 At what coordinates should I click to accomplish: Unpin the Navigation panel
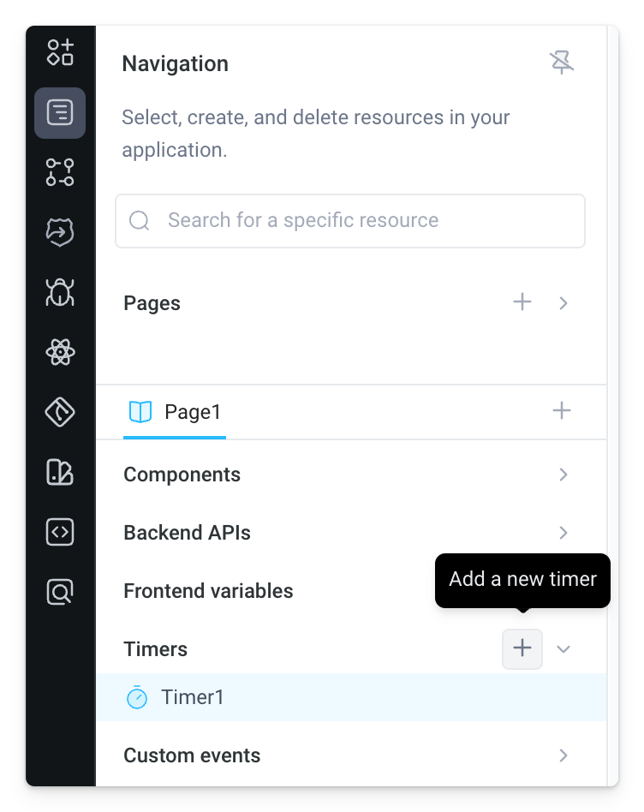pos(562,62)
